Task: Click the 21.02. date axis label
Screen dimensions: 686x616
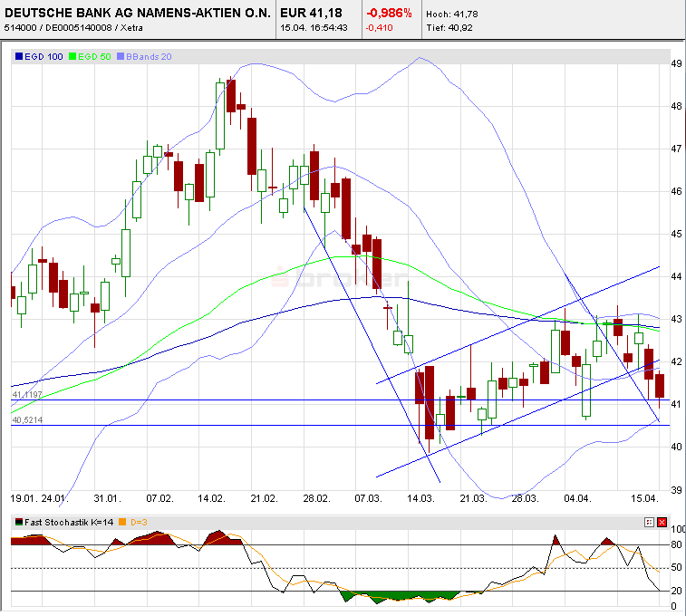Action: (265, 498)
